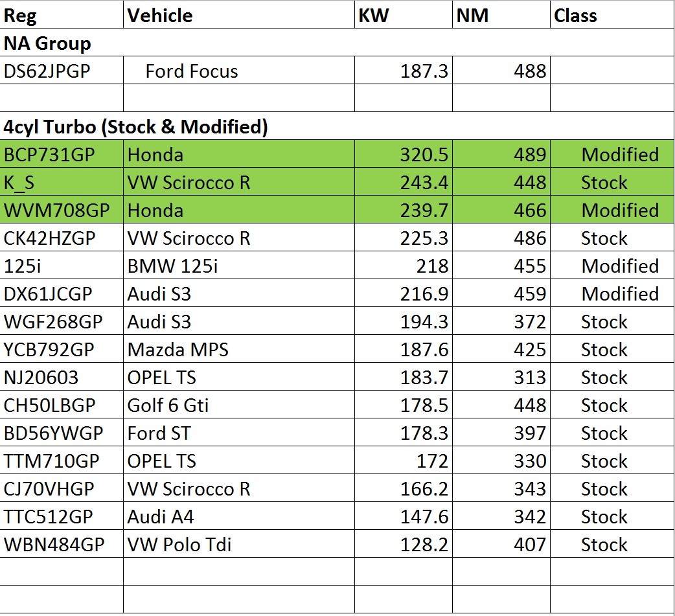Image resolution: width=675 pixels, height=616 pixels.
Task: Select the K_S registration cell
Action: pos(62,183)
